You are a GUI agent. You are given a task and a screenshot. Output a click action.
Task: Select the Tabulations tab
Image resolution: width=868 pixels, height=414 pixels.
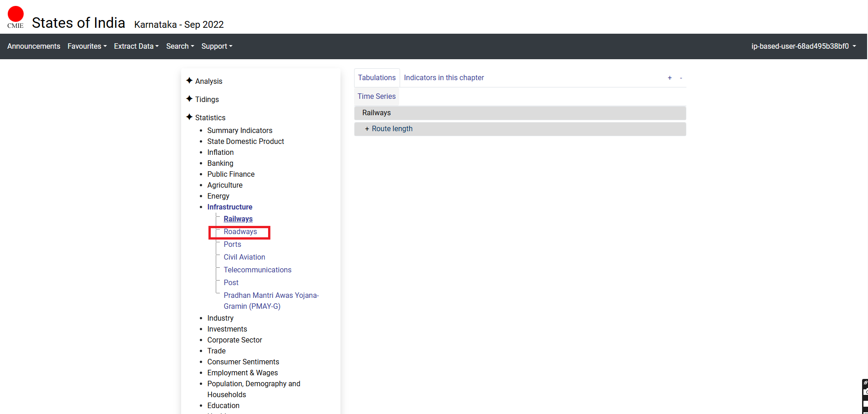[x=377, y=78]
